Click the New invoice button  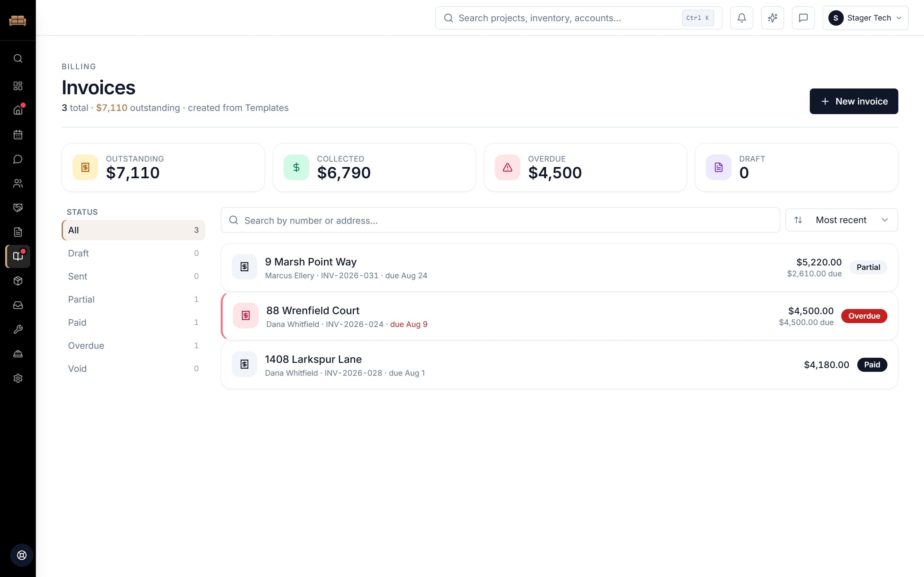(x=854, y=101)
